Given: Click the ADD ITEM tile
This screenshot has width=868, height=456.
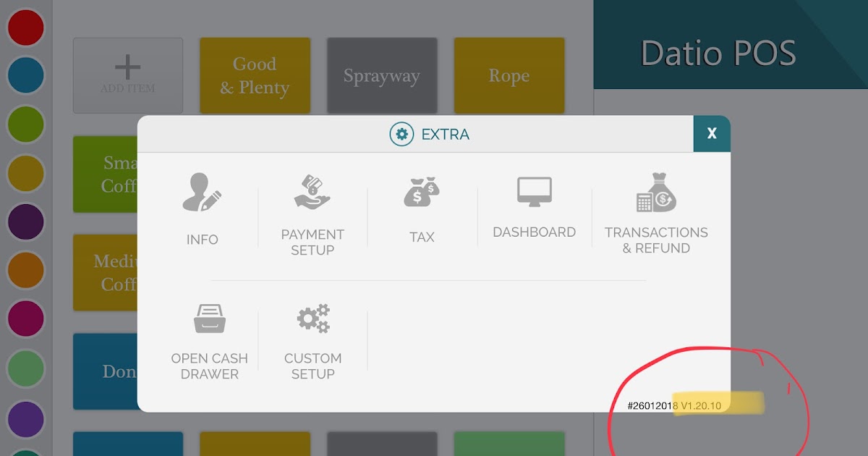Looking at the screenshot, I should [127, 75].
